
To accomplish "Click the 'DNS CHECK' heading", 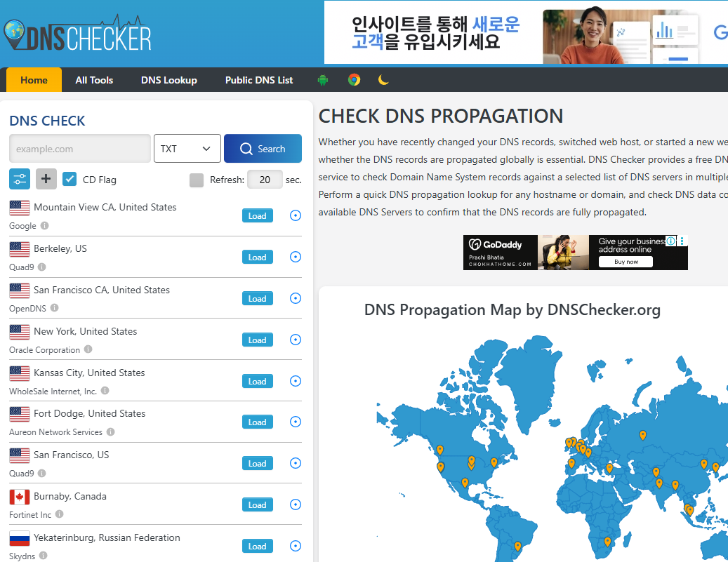I will click(x=47, y=121).
